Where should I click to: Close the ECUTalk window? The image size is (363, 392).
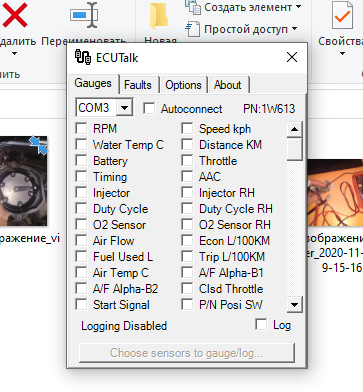pyautogui.click(x=292, y=57)
